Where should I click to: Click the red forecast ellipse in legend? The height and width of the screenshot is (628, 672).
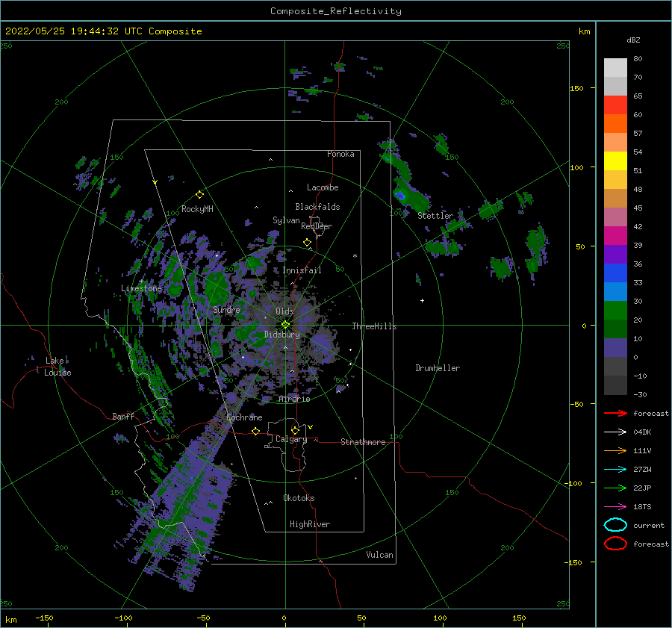[x=615, y=544]
